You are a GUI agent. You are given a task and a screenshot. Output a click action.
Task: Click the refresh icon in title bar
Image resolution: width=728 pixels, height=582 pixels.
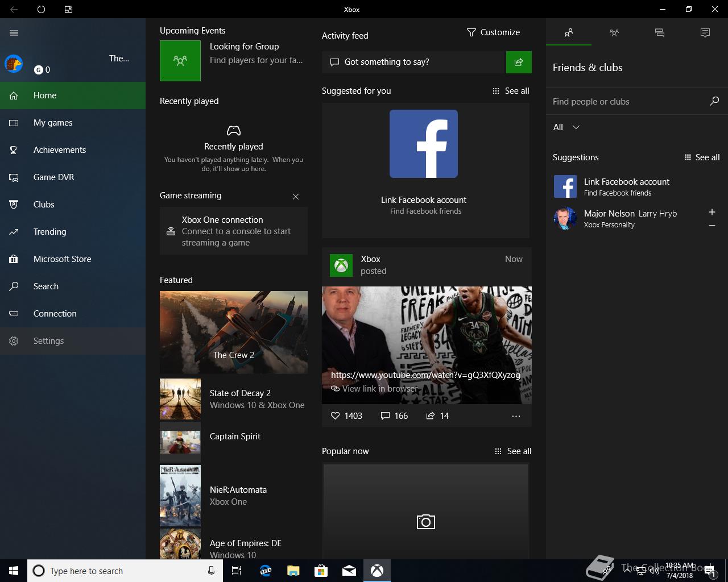coord(41,9)
